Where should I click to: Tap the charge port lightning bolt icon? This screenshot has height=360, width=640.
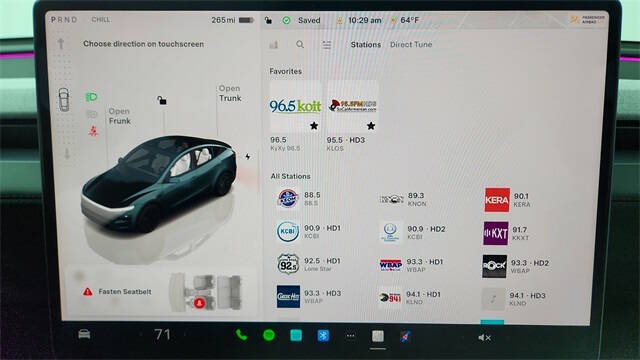pos(248,156)
